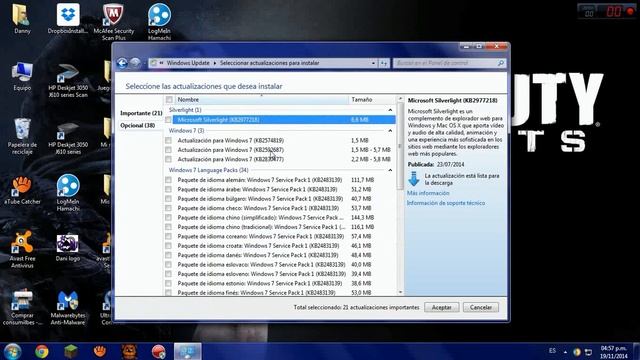The image size is (640, 360).
Task: Check the Windows 7 update sized 1,5 MB - 5,7 MB
Action: click(168, 150)
